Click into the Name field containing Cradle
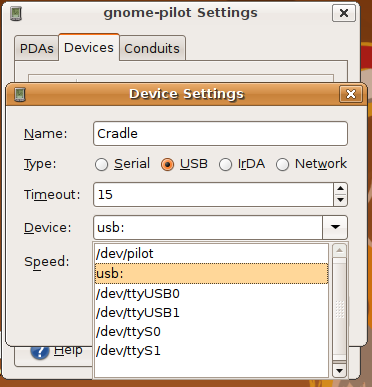 pos(220,134)
